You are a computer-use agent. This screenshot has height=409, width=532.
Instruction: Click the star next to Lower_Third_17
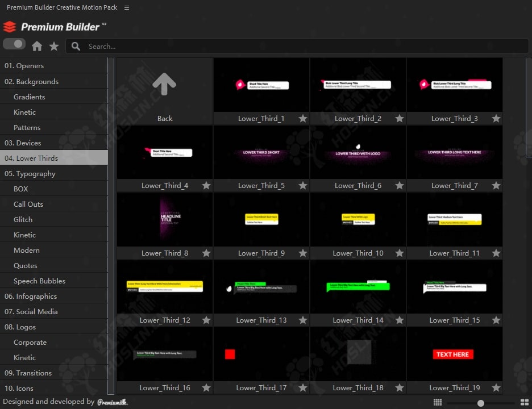coord(303,387)
